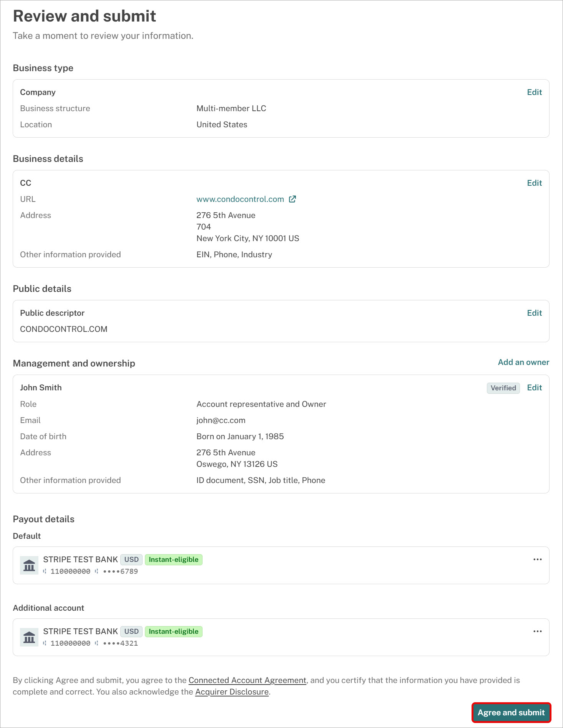Click the Verified badge for John Smith
Viewport: 563px width, 728px height.
(503, 388)
